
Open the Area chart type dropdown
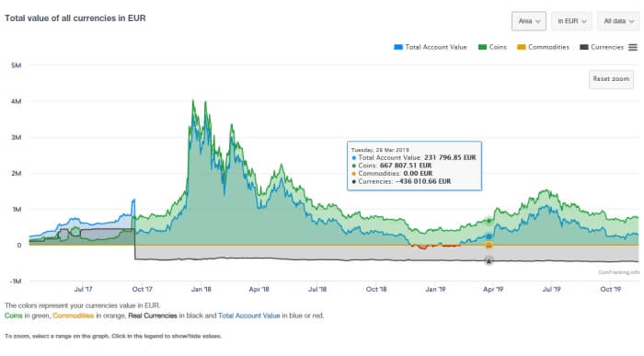click(529, 21)
